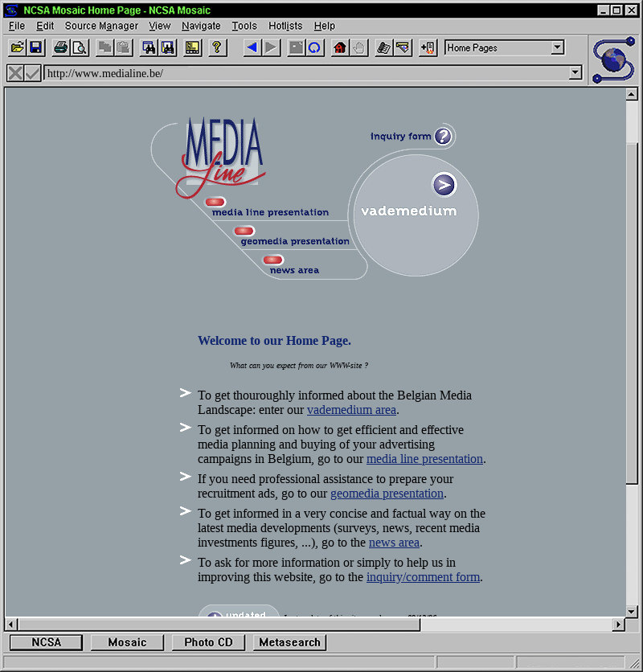Go to Home using house icon
The width and height of the screenshot is (643, 672).
click(339, 48)
